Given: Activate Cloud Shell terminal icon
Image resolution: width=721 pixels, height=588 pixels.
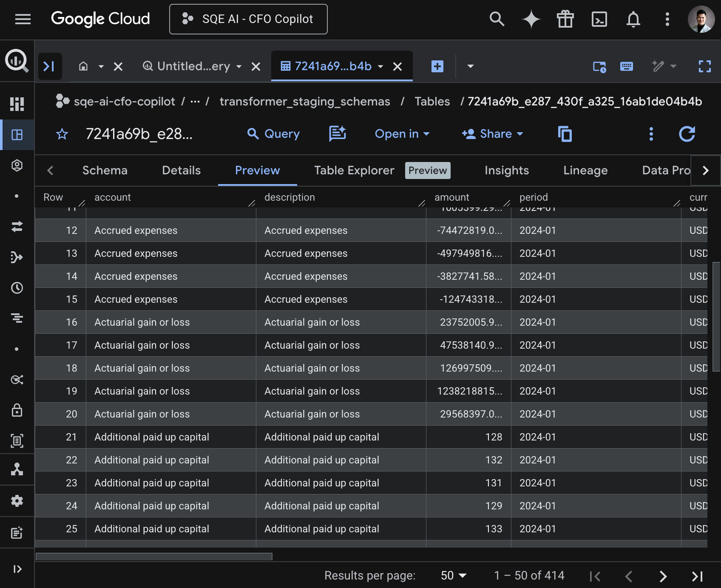Looking at the screenshot, I should 599,19.
